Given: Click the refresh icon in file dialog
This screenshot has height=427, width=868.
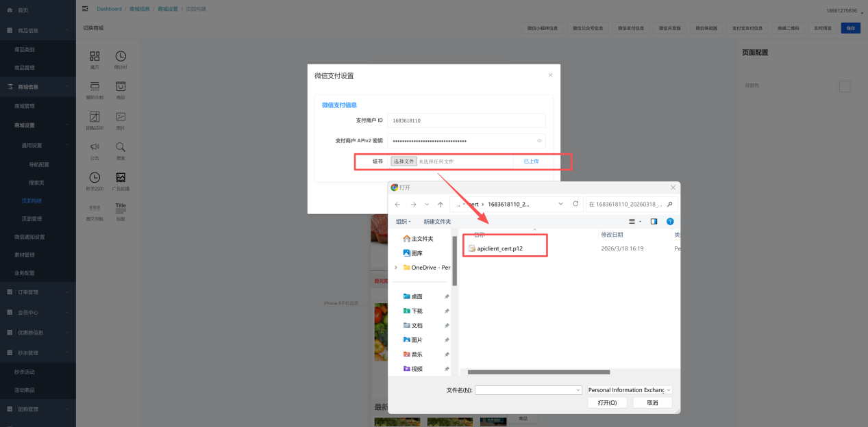Looking at the screenshot, I should pos(575,204).
